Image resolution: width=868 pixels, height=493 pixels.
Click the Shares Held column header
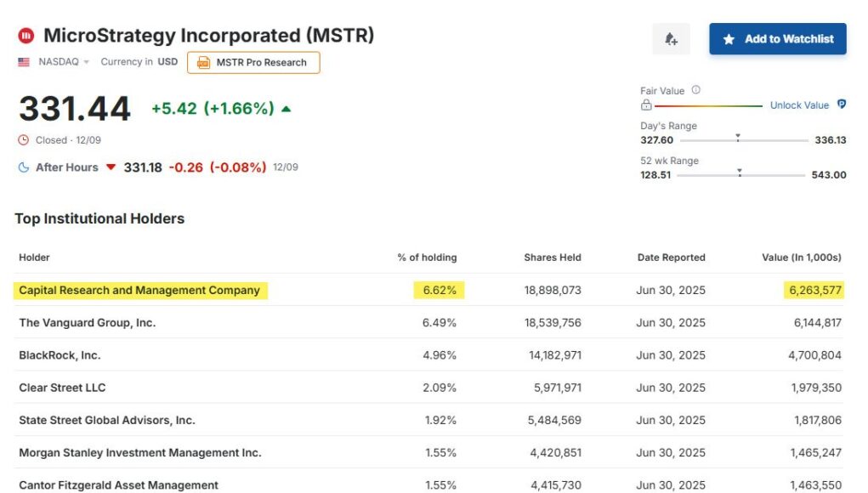(x=553, y=258)
